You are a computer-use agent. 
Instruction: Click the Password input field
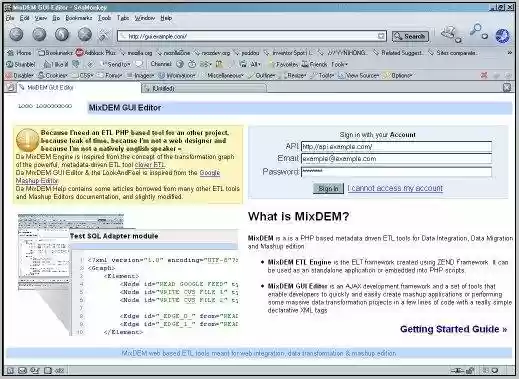396,172
